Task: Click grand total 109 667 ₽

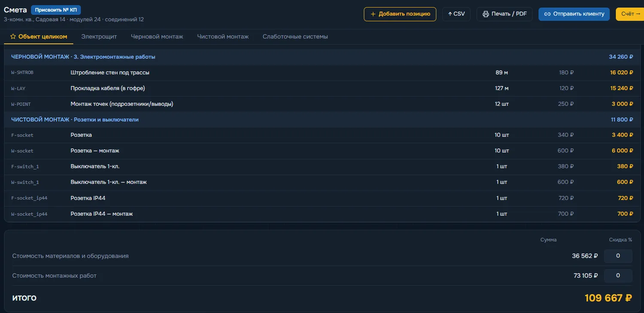Action: pyautogui.click(x=608, y=298)
